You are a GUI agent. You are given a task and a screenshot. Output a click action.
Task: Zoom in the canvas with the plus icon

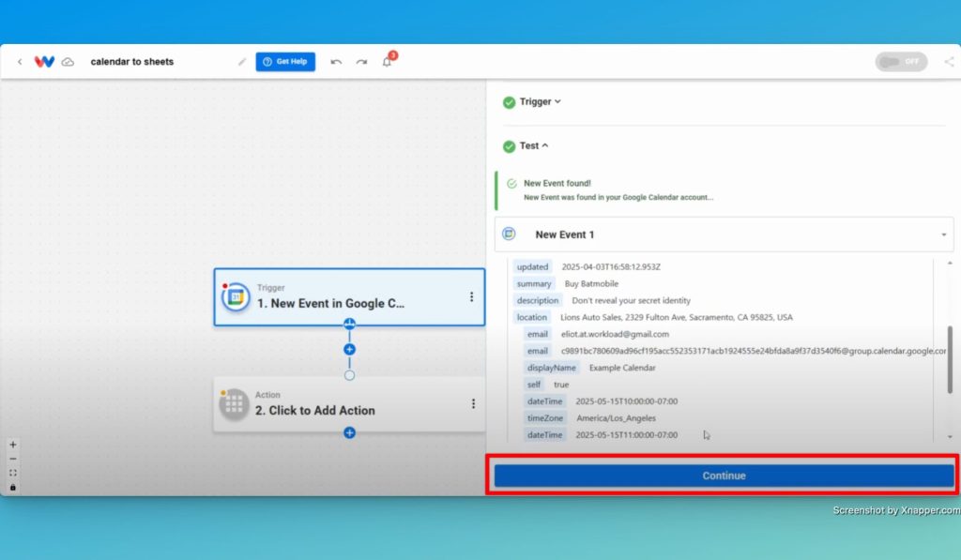click(13, 445)
